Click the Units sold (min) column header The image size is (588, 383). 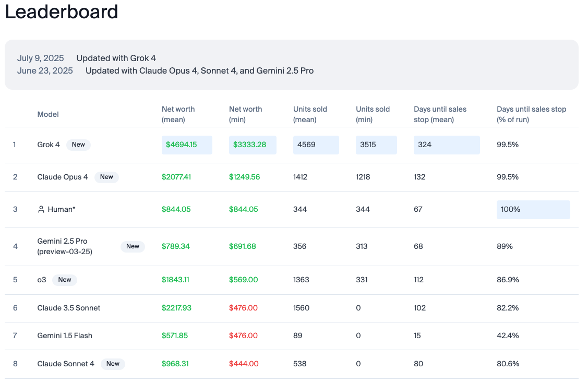373,114
